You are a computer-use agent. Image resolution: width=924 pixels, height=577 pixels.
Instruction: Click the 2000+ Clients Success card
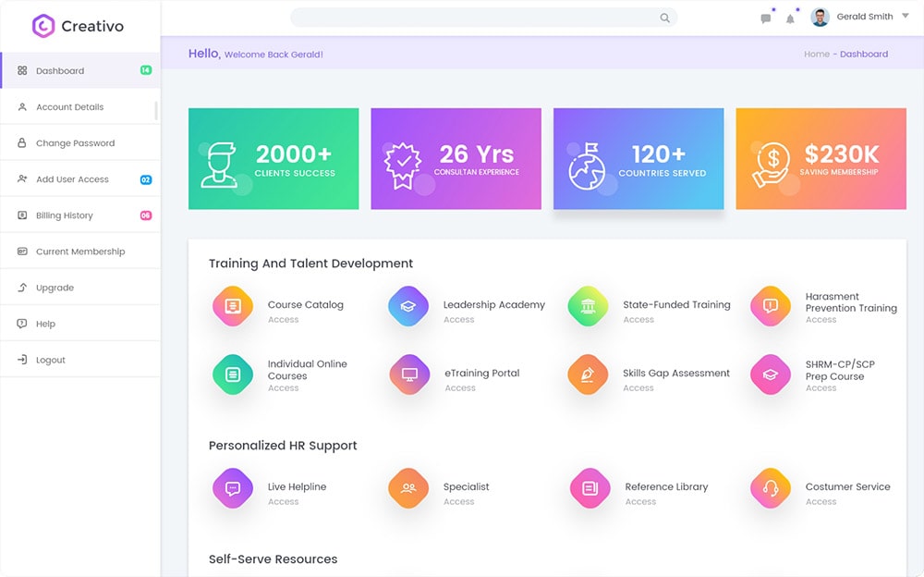pos(274,159)
